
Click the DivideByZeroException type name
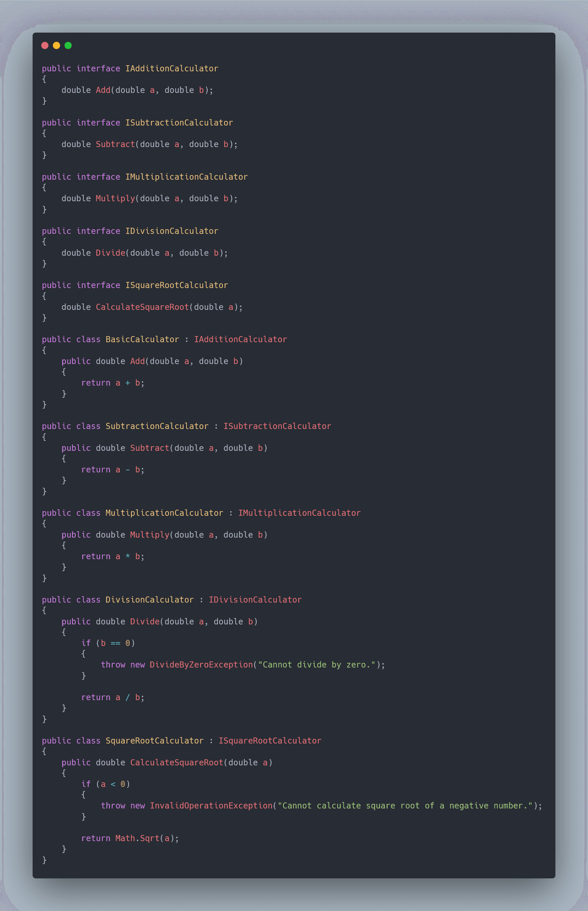[201, 665]
